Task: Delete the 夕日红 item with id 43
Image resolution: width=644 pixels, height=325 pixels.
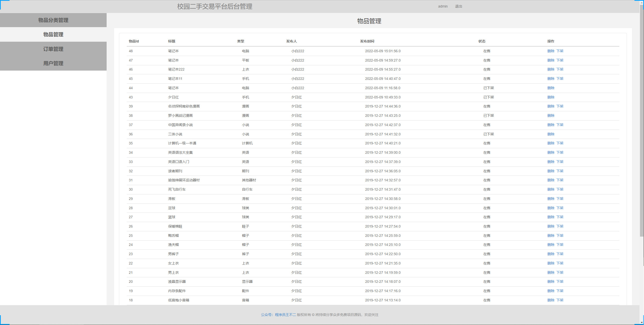Action: coord(551,97)
